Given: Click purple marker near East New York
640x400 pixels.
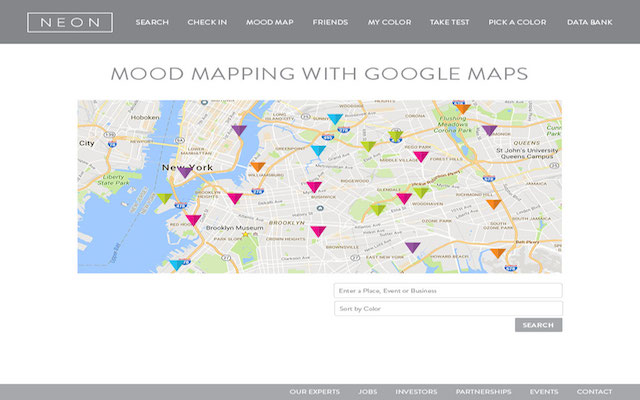Looking at the screenshot, I should tap(412, 248).
